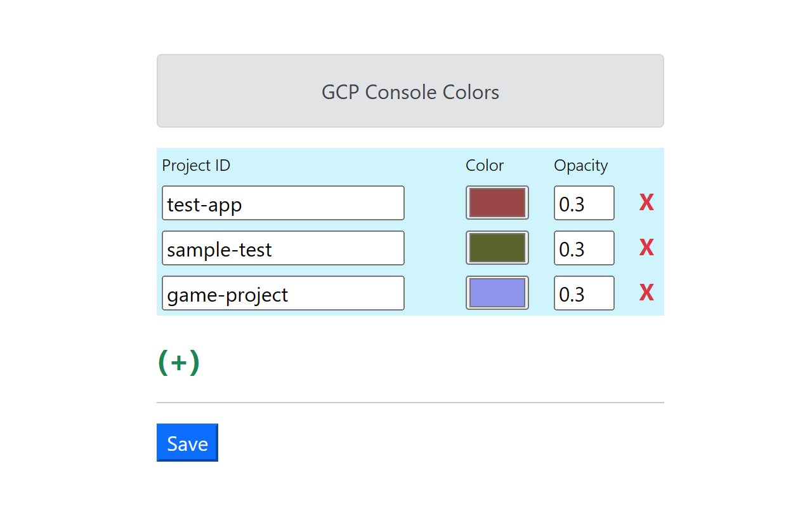Click the GCP Console Colors header banner
The image size is (812, 508).
point(410,91)
